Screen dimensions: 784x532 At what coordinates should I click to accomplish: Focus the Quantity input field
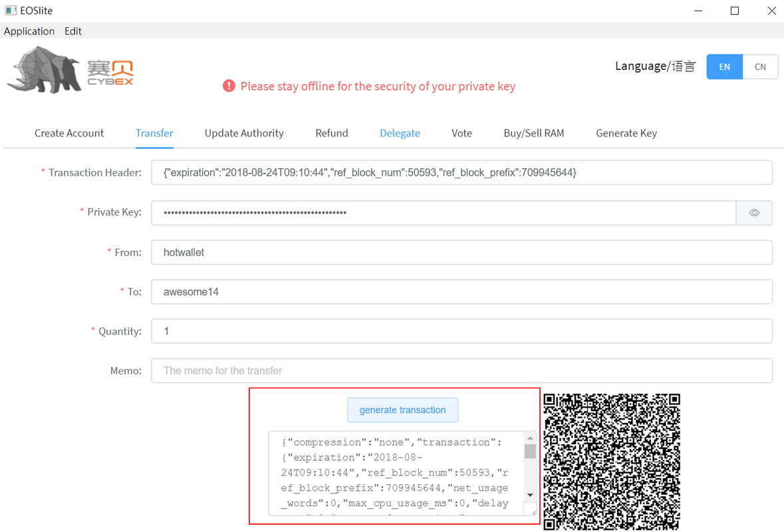coord(461,331)
